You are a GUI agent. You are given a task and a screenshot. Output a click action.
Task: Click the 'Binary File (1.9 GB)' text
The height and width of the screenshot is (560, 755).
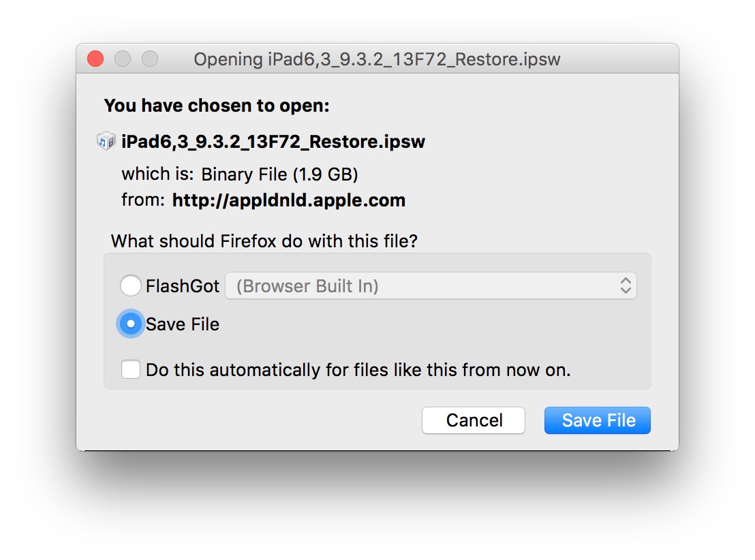coord(279,174)
